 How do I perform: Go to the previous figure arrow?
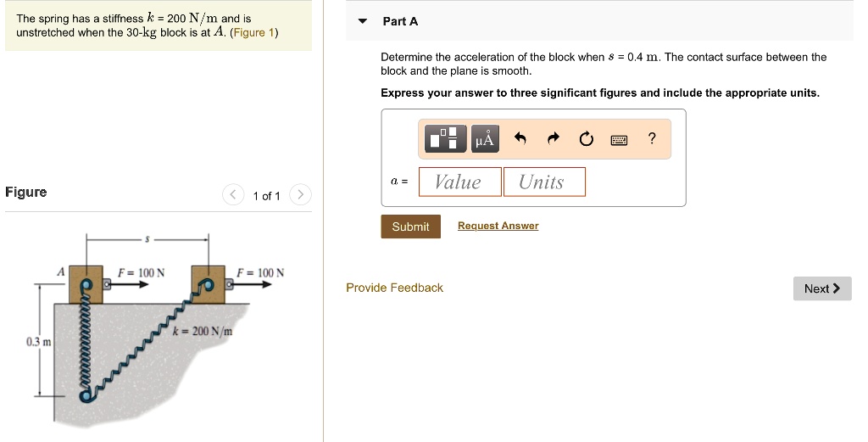click(x=233, y=195)
